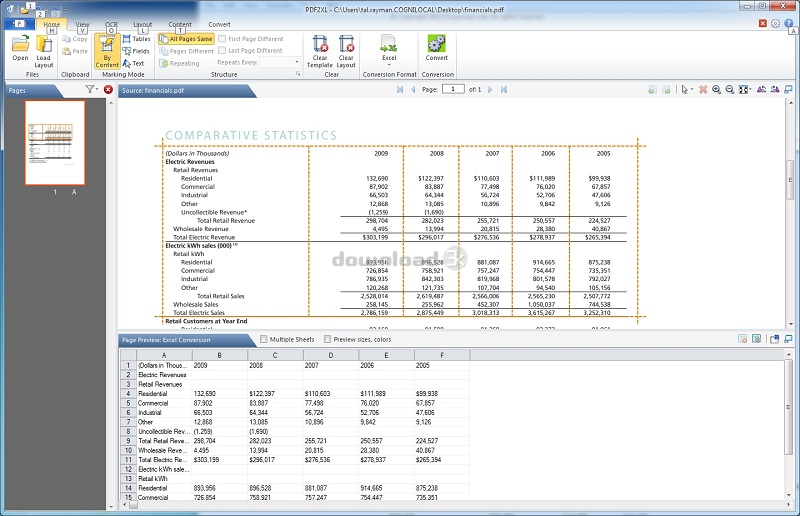
Task: Tick the First Page Different checkbox
Action: click(x=222, y=38)
